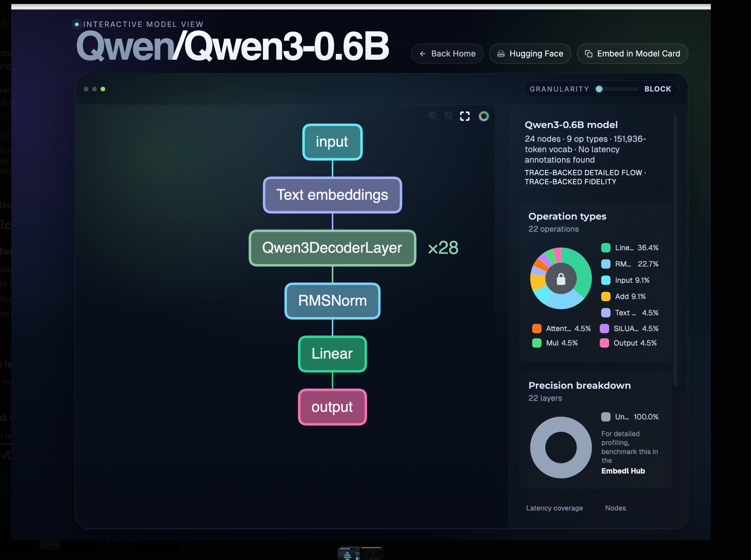Image resolution: width=751 pixels, height=560 pixels.
Task: Click the Back Home button
Action: pyautogui.click(x=447, y=54)
